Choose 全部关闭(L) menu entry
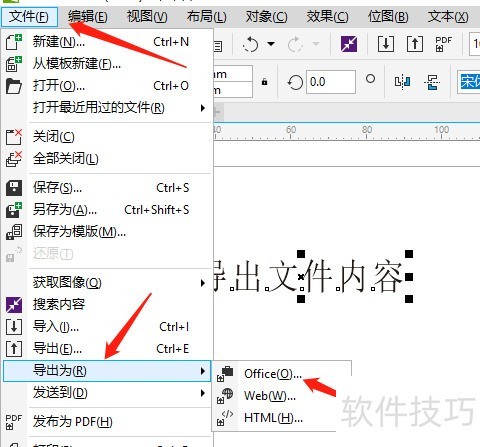This screenshot has width=480, height=447. tap(107, 159)
